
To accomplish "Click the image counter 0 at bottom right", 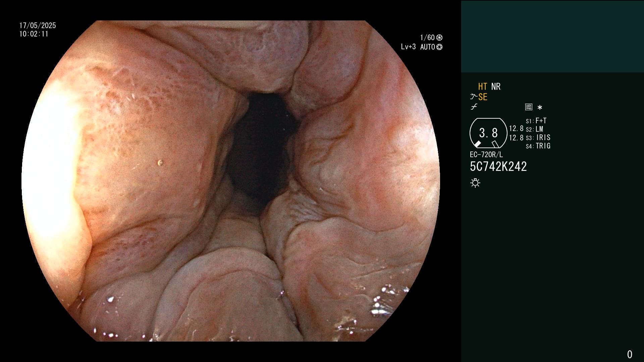I will pos(630,354).
